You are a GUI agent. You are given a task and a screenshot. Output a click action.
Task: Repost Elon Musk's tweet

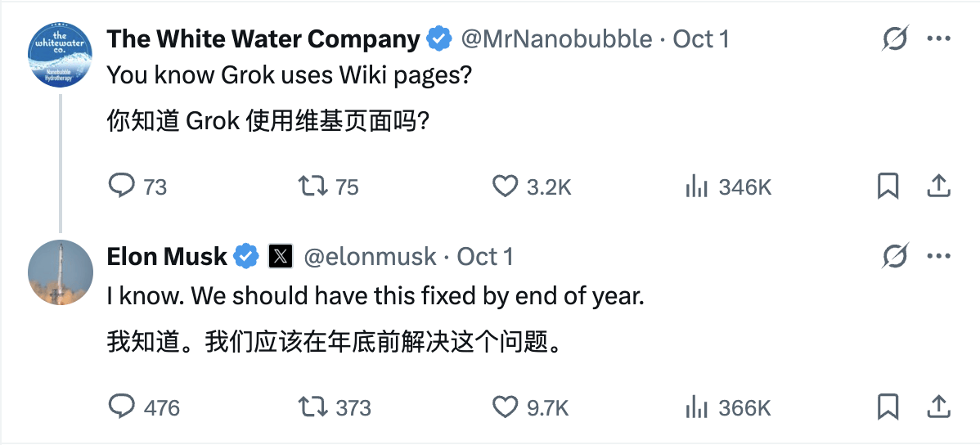[x=312, y=407]
